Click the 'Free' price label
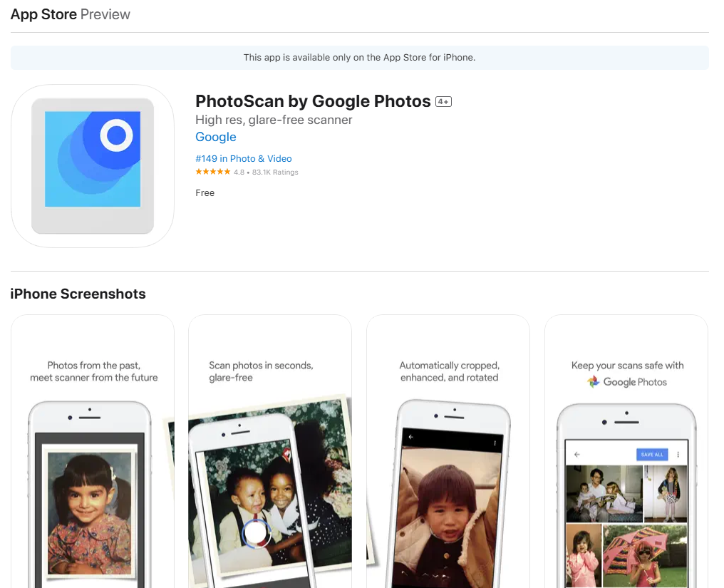 click(x=205, y=193)
